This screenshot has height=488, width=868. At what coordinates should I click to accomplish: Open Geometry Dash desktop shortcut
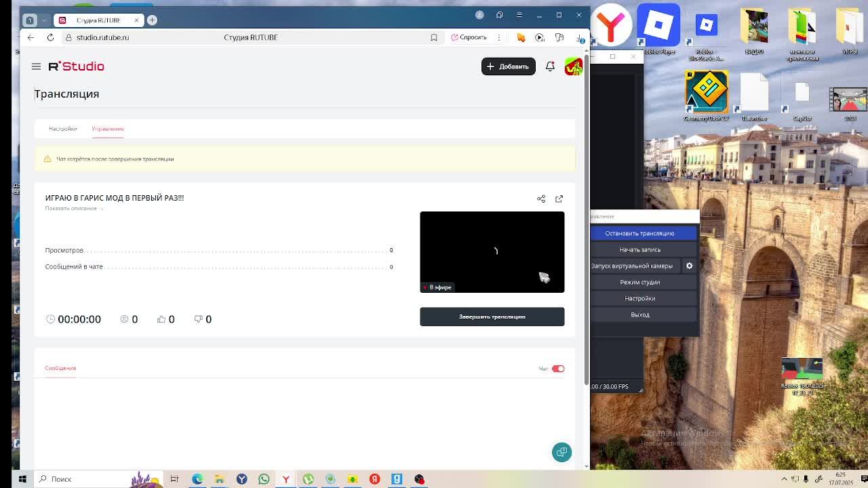[x=706, y=96]
